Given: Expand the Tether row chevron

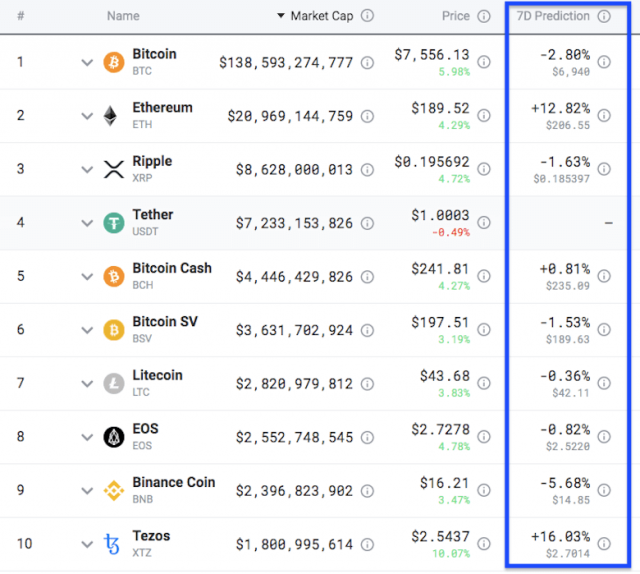Looking at the screenshot, I should [x=87, y=223].
